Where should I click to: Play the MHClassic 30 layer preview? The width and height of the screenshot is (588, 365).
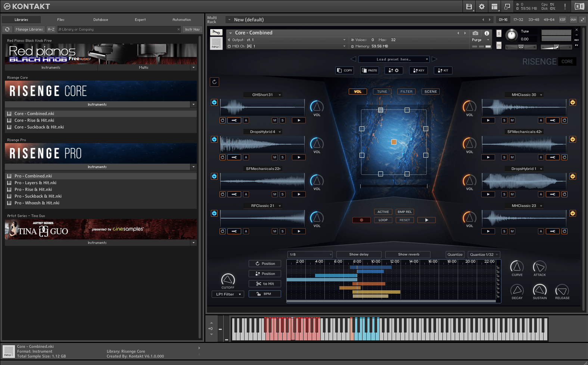pos(488,120)
